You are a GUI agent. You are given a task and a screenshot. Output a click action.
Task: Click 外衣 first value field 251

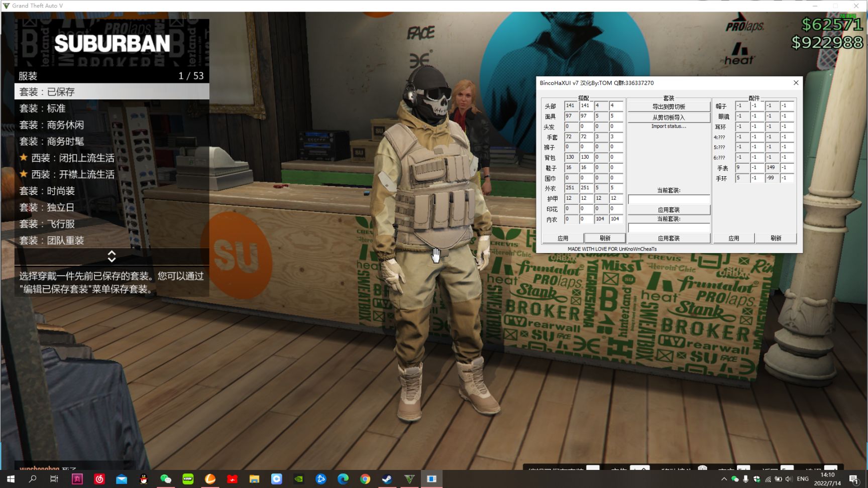571,188
